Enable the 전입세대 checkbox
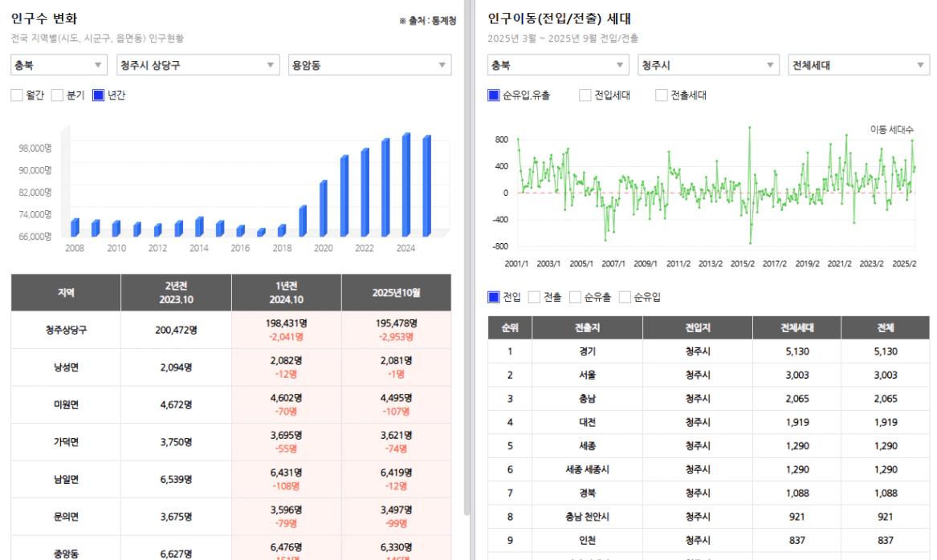Screen dimensions: 937x560 click(585, 95)
